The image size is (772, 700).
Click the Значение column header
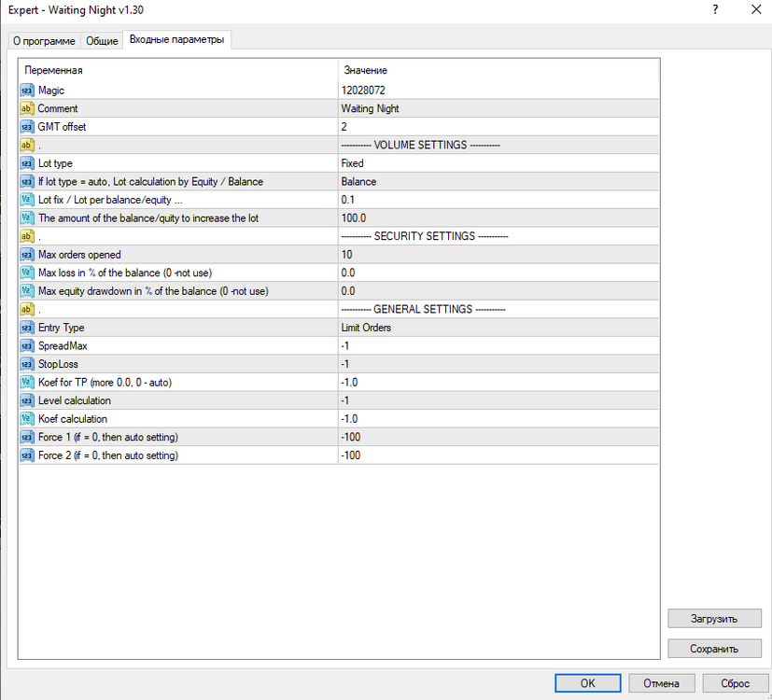point(498,70)
